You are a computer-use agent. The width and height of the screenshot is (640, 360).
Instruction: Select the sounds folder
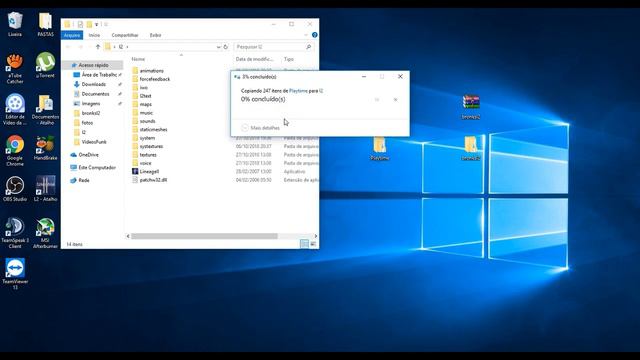pyautogui.click(x=147, y=121)
